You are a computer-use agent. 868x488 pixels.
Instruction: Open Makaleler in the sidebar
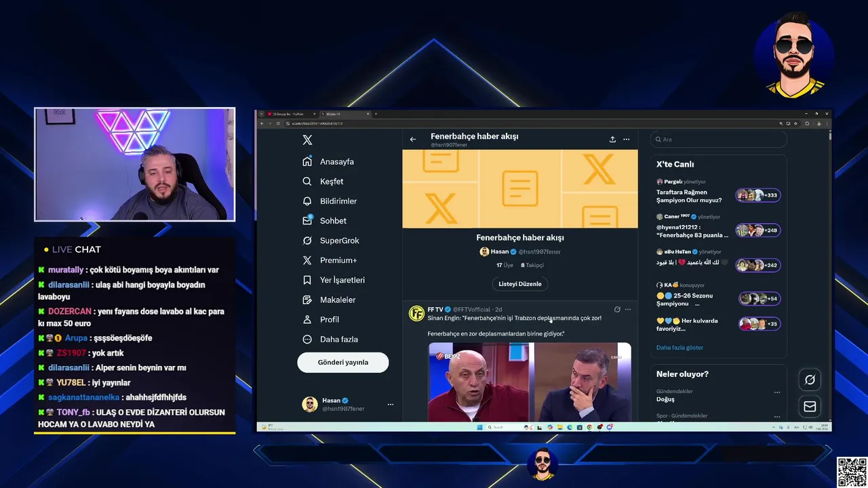(328, 300)
